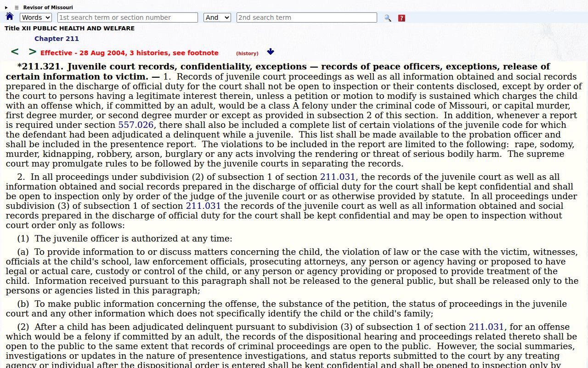Open the red question mark help icon
This screenshot has width=588, height=368.
tap(401, 18)
